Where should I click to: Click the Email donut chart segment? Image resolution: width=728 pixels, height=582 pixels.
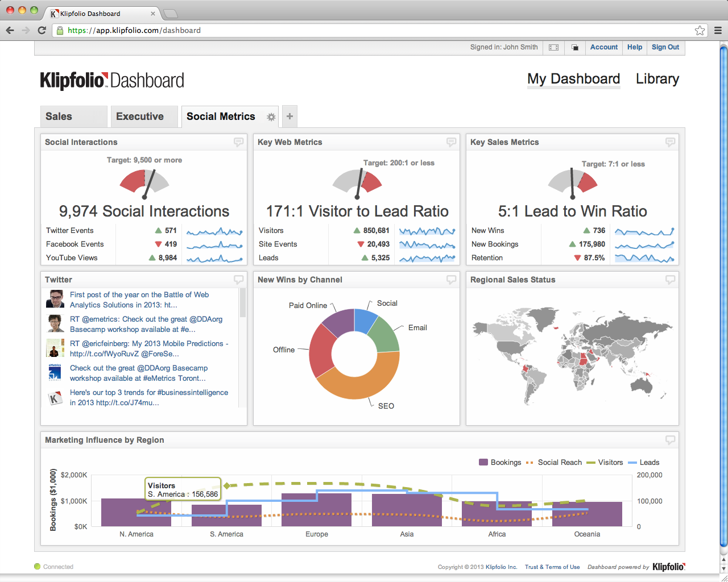[x=386, y=335]
